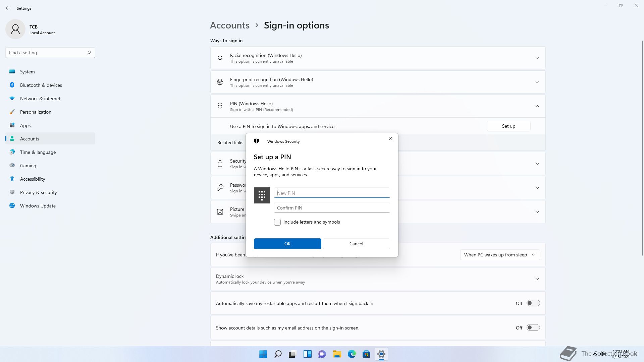Click the search magnifier in Find a setting

tap(89, 53)
